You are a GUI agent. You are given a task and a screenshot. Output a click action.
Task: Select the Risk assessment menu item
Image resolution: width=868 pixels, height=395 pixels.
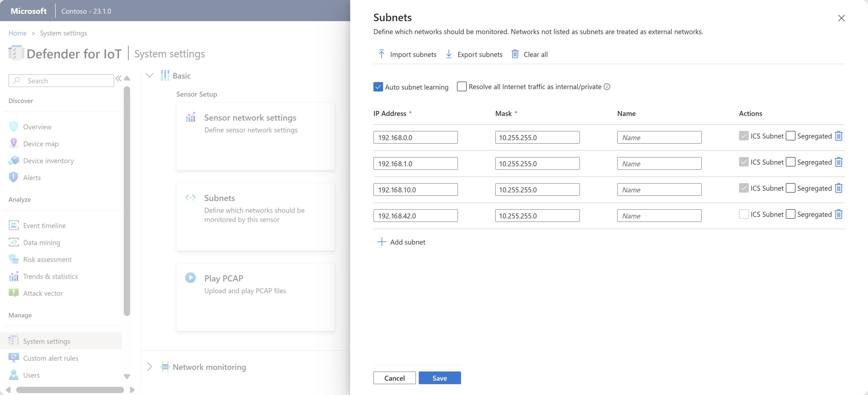pos(46,259)
